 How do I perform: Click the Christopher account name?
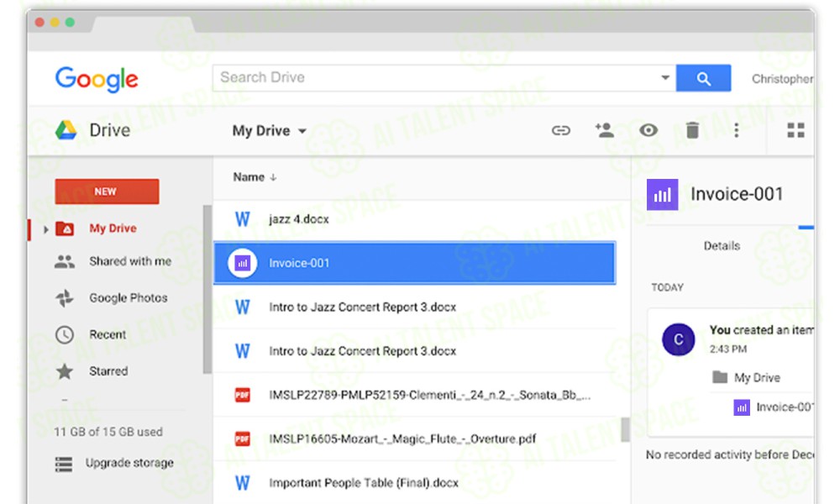[x=782, y=79]
